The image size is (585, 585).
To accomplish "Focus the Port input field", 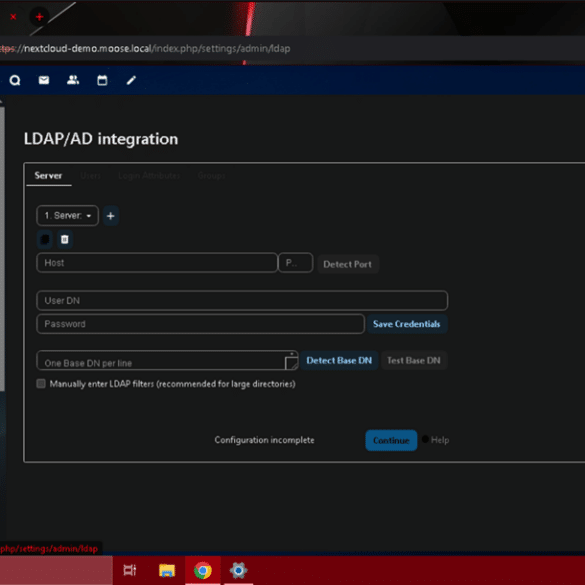I will (296, 263).
